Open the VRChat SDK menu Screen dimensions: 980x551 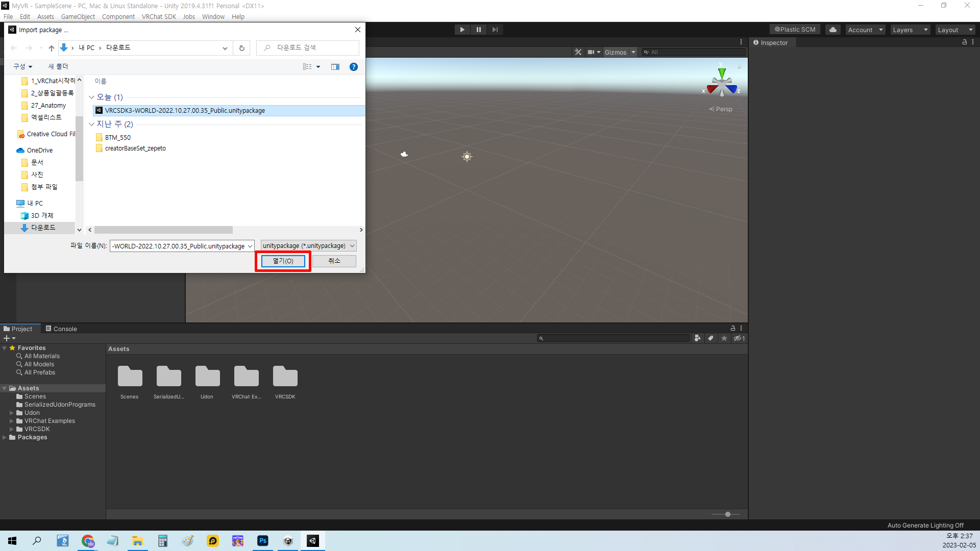pyautogui.click(x=159, y=16)
